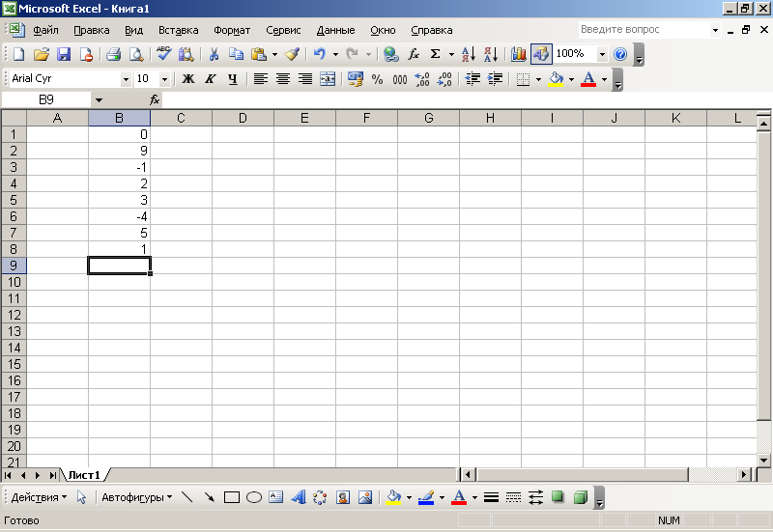Viewport: 773px width, 532px height.
Task: Open the Вставка menu
Action: (178, 31)
